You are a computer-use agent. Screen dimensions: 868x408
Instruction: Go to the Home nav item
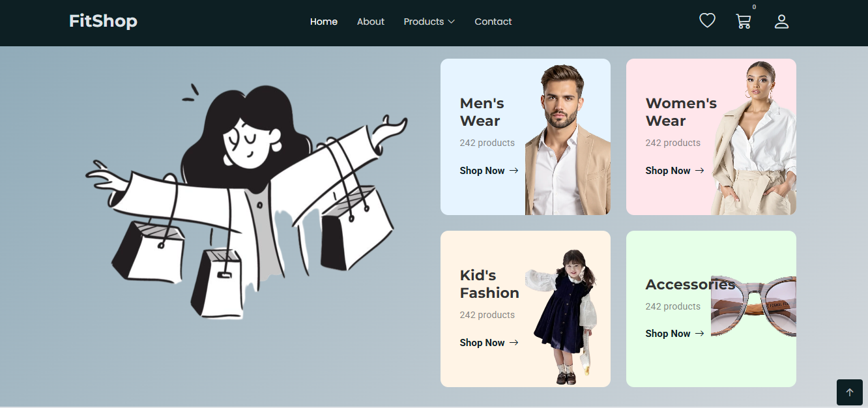pyautogui.click(x=324, y=22)
